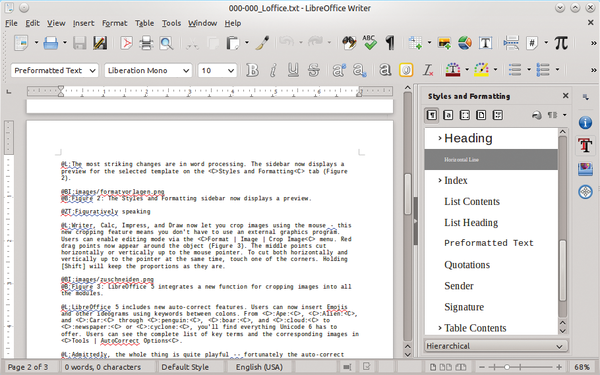Click the Insert Image icon
This screenshot has height=375, width=600.
tap(445, 43)
